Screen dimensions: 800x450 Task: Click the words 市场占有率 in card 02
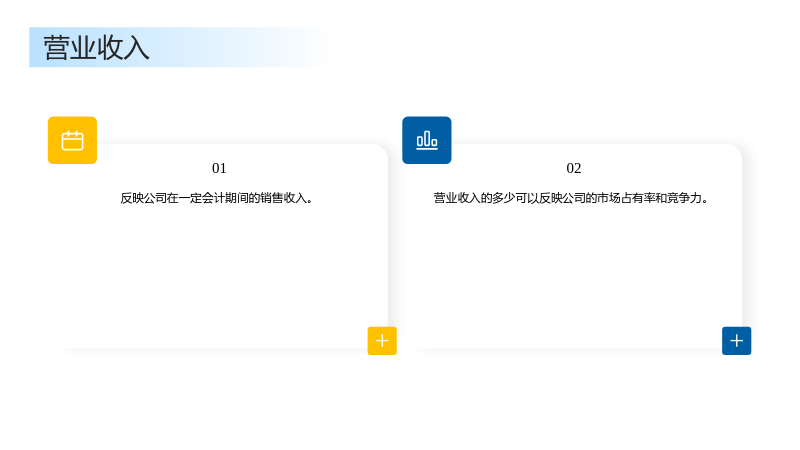[x=627, y=198]
